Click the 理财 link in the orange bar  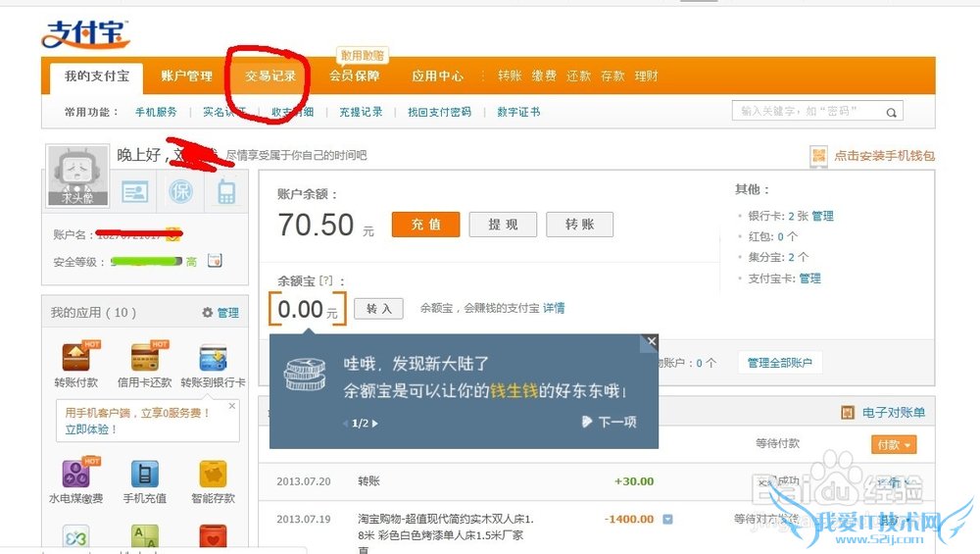646,76
